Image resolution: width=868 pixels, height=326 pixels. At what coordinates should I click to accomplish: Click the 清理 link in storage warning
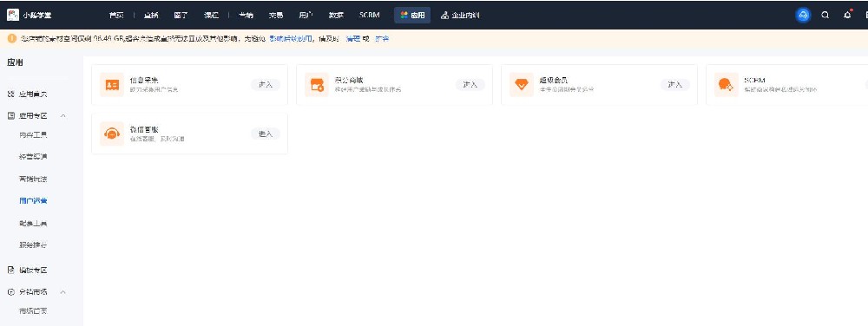tap(352, 39)
